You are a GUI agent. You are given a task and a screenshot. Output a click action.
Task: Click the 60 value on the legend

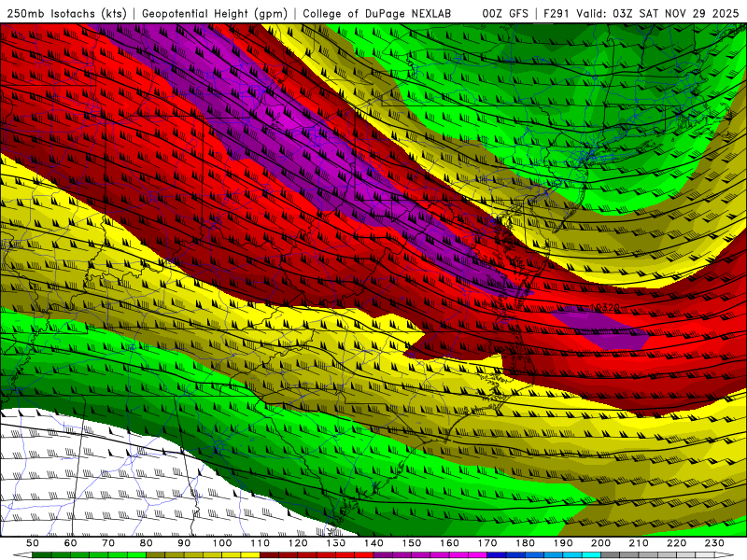pos(70,543)
